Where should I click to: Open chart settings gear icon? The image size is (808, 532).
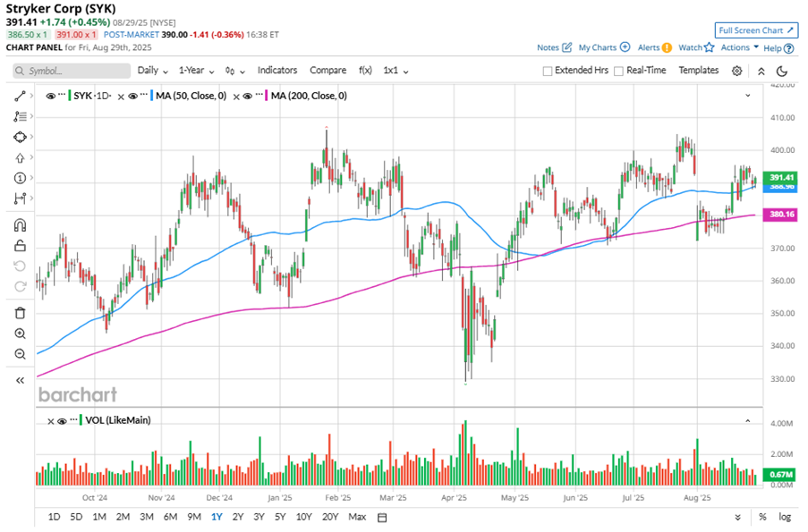737,71
